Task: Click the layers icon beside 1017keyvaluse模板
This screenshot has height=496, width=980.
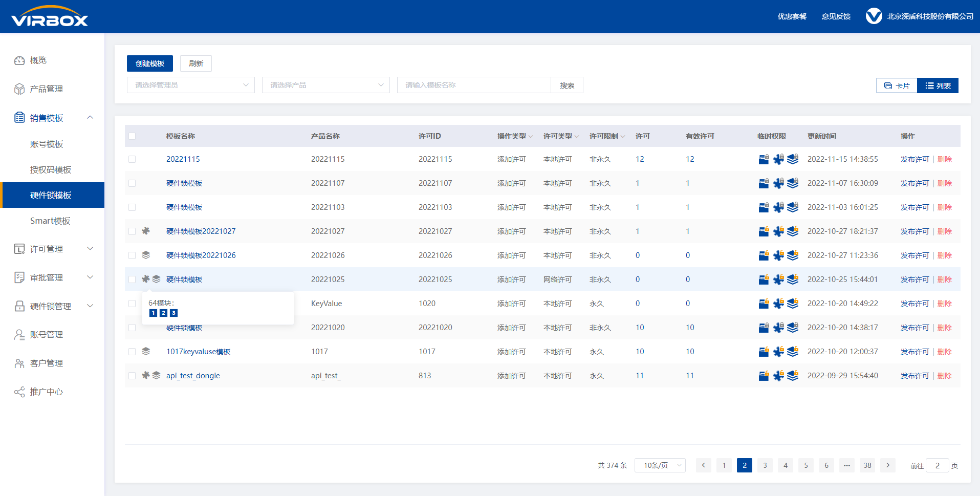Action: 146,351
